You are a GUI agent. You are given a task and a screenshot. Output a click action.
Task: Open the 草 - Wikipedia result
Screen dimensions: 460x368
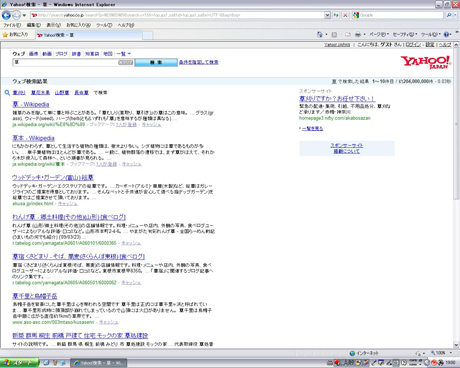point(31,104)
